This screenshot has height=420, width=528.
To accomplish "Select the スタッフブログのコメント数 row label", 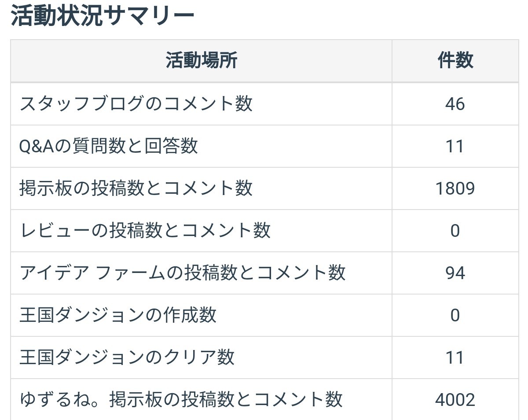I will [x=136, y=104].
